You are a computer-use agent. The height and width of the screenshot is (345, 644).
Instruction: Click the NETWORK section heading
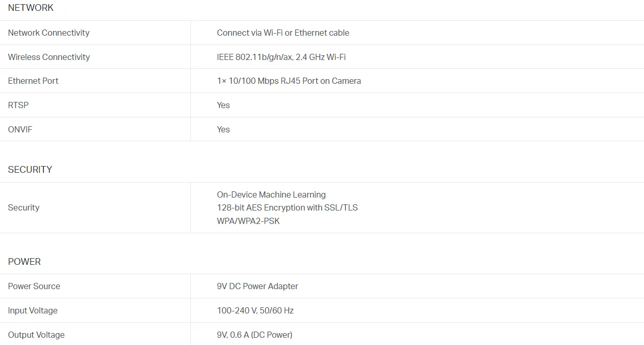click(31, 8)
